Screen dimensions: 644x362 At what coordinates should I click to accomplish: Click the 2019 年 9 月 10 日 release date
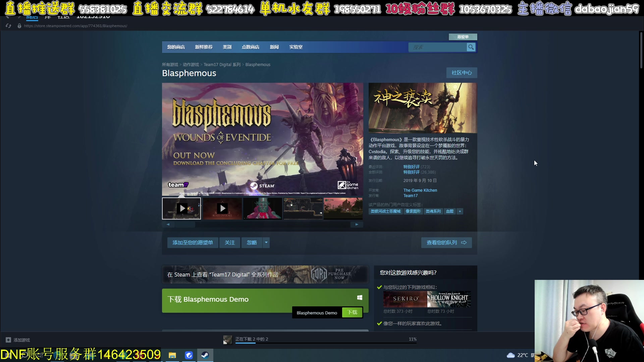(420, 181)
